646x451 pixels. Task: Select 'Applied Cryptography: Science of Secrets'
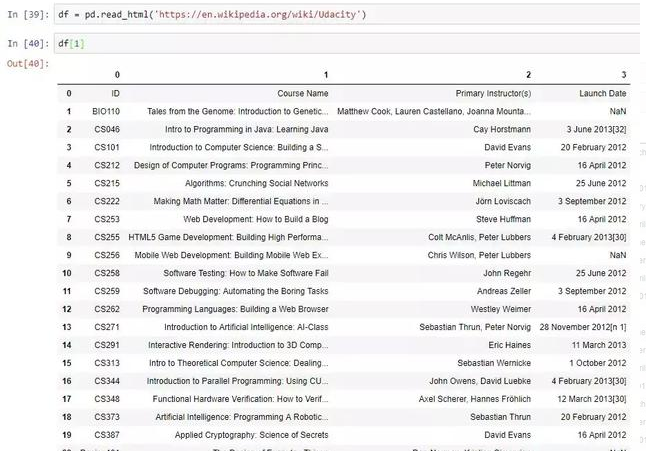[251, 435]
